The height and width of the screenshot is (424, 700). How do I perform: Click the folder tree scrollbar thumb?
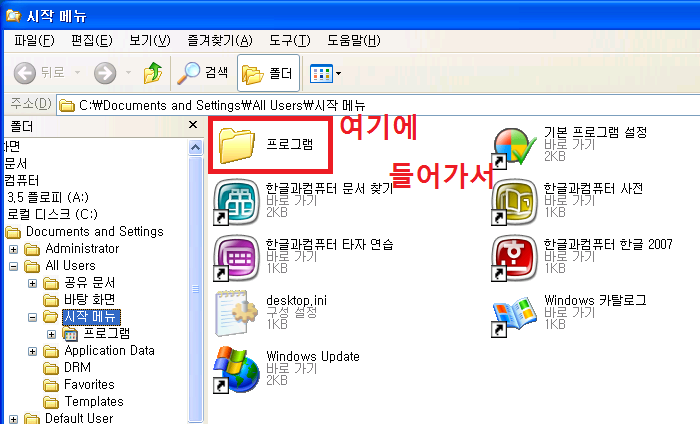click(196, 289)
